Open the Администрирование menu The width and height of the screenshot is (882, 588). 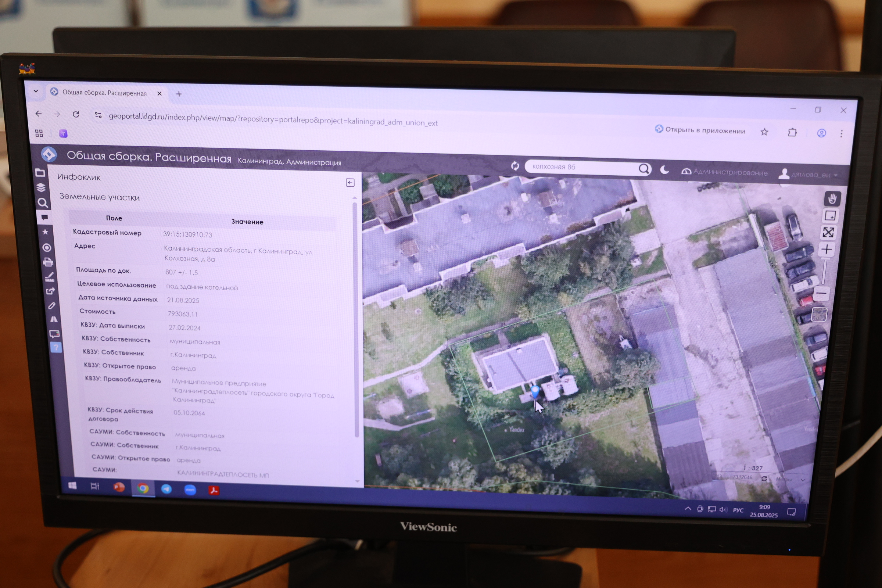(x=724, y=172)
